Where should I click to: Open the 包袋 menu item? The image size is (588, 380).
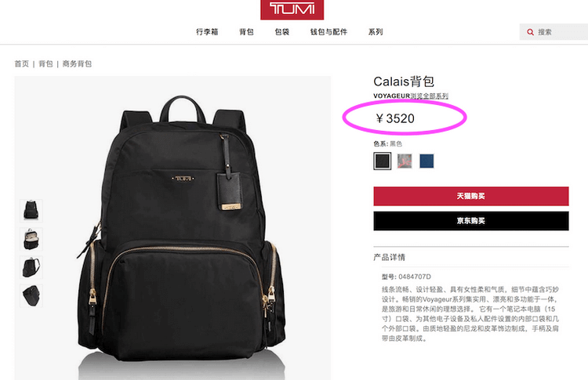click(x=282, y=32)
